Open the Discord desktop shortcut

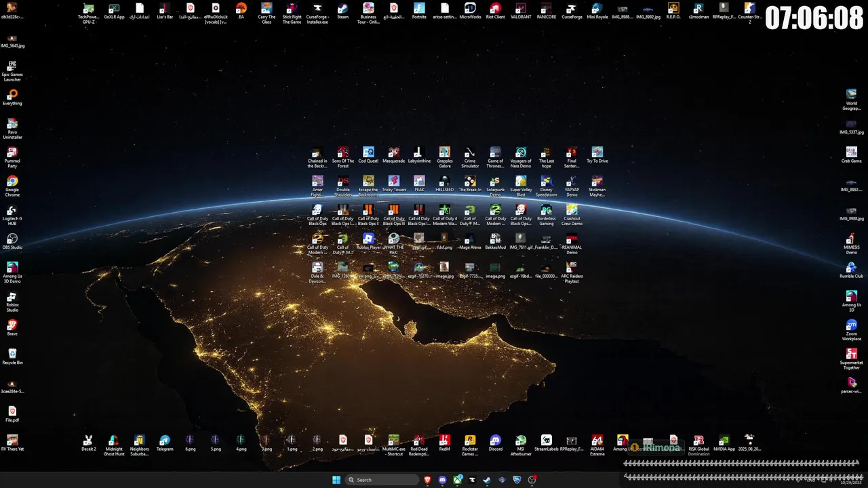(x=496, y=443)
